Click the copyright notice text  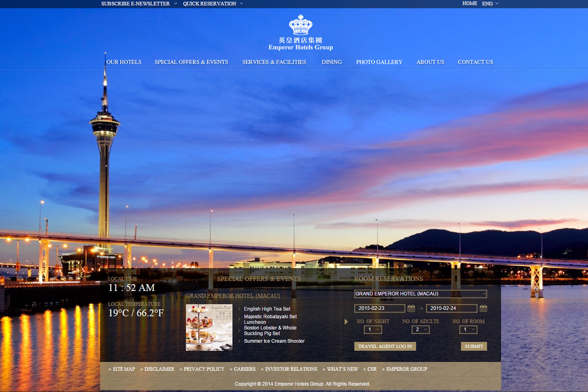tap(302, 384)
